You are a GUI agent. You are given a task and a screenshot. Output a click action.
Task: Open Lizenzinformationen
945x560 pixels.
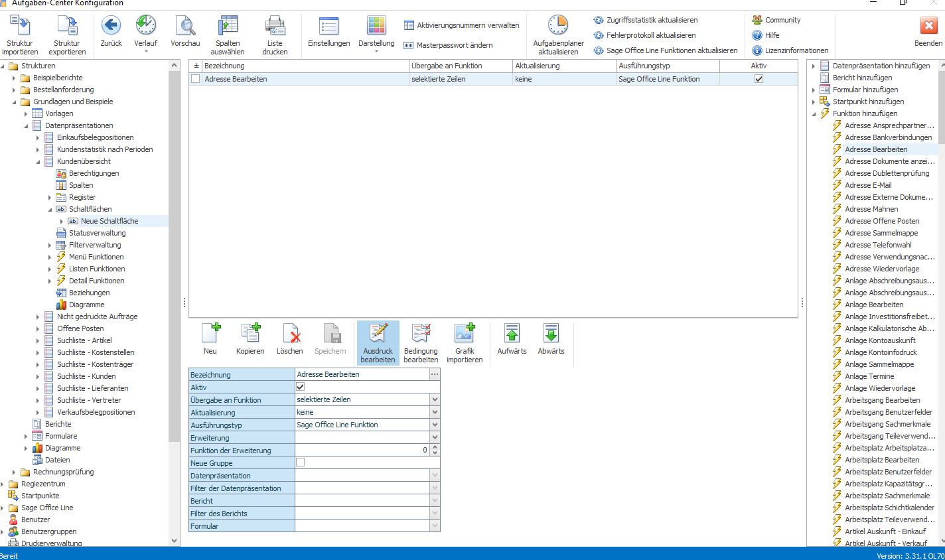(x=790, y=50)
